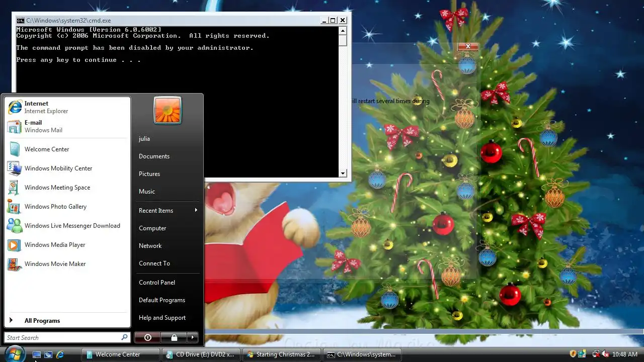Click the search magnifier icon
644x362 pixels.
124,337
